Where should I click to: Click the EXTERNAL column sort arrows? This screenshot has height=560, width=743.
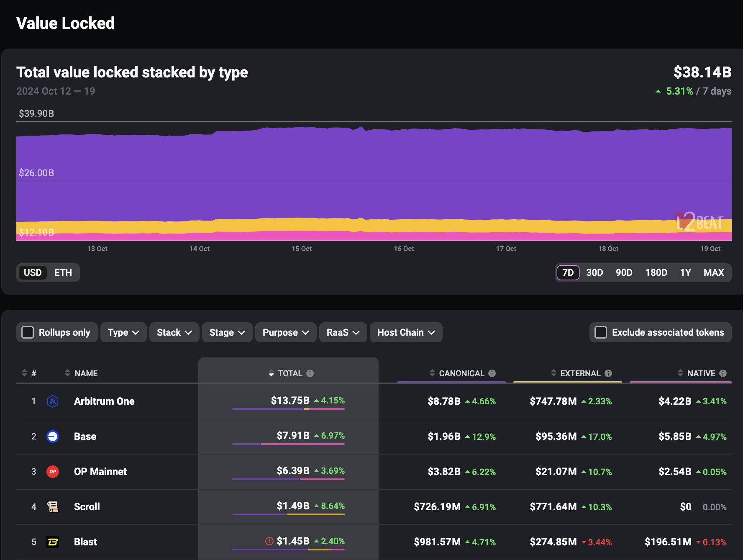coord(553,373)
